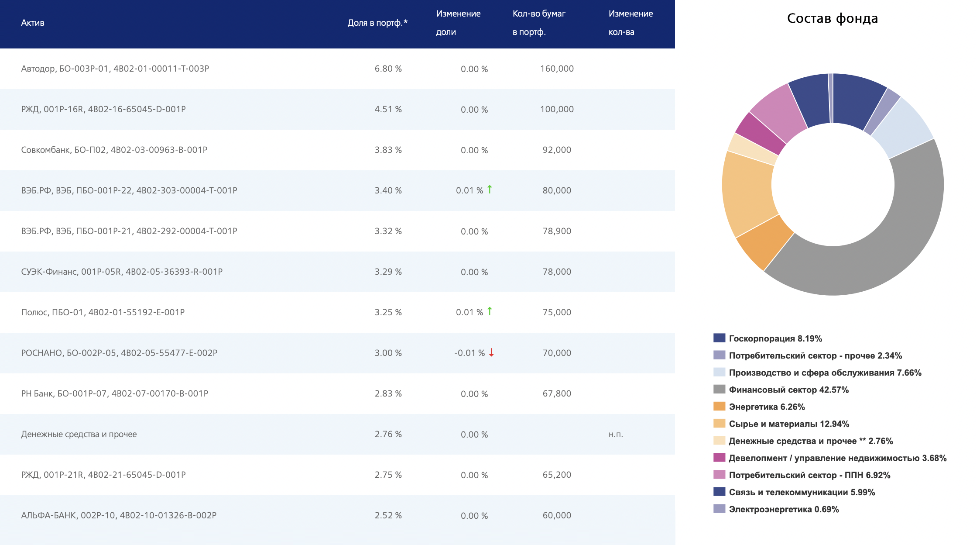Click the Актив column header
The image size is (980, 545).
[x=33, y=23]
